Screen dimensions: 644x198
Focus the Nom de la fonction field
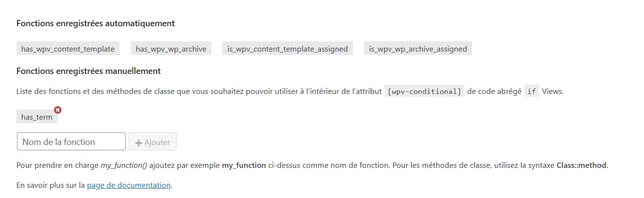(x=71, y=142)
